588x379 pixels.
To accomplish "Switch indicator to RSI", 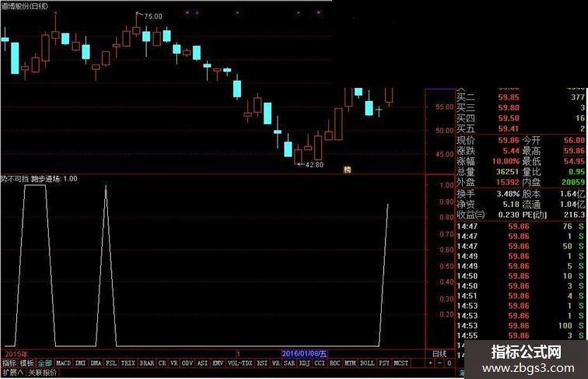I will (x=262, y=363).
